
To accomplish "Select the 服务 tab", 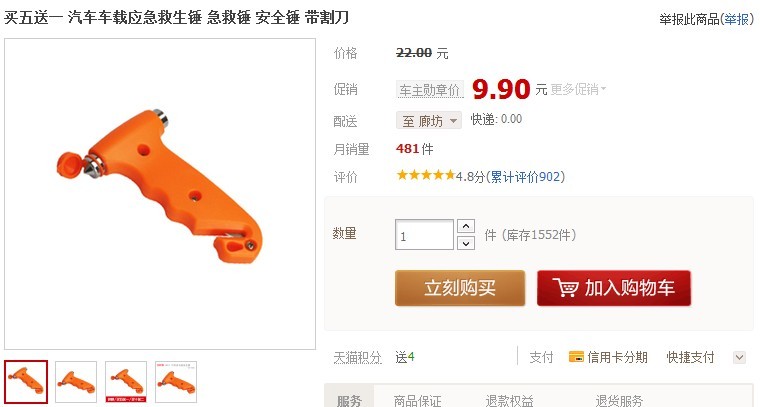I will click(349, 400).
